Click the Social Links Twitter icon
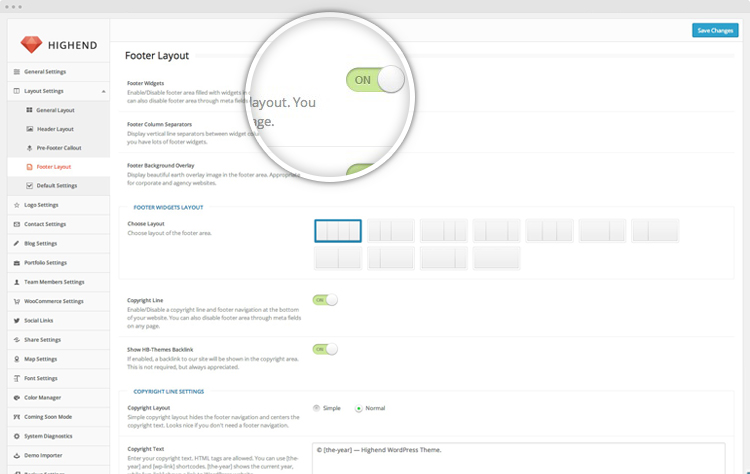 [x=16, y=320]
